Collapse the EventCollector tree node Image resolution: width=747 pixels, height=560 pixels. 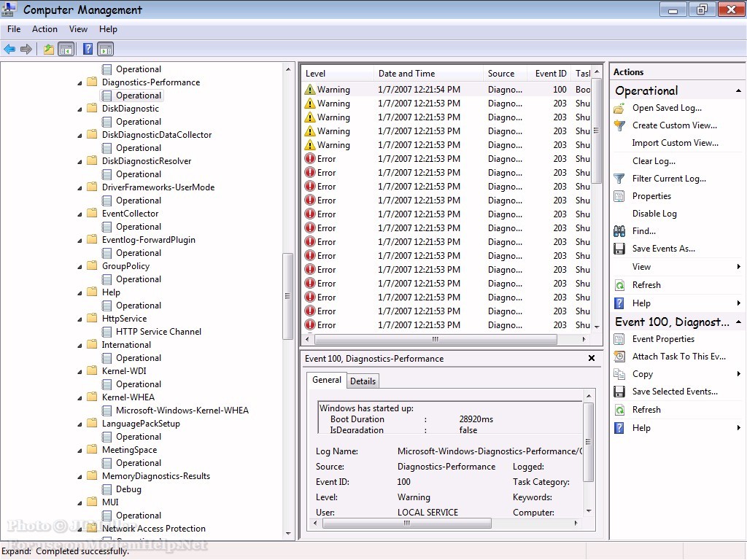point(80,214)
